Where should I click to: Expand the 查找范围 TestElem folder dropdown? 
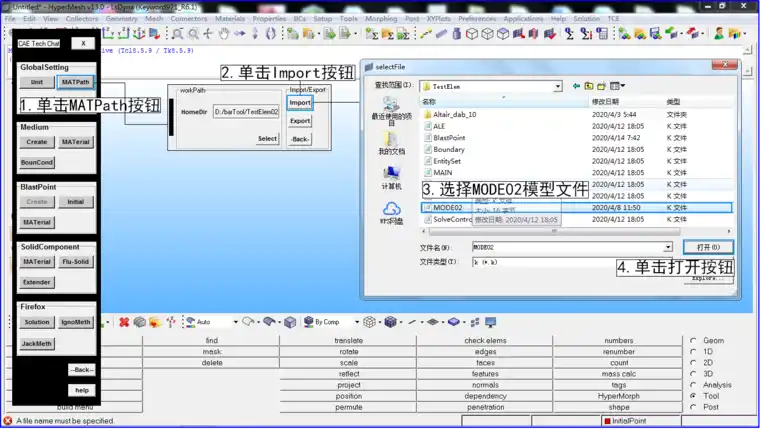point(558,86)
